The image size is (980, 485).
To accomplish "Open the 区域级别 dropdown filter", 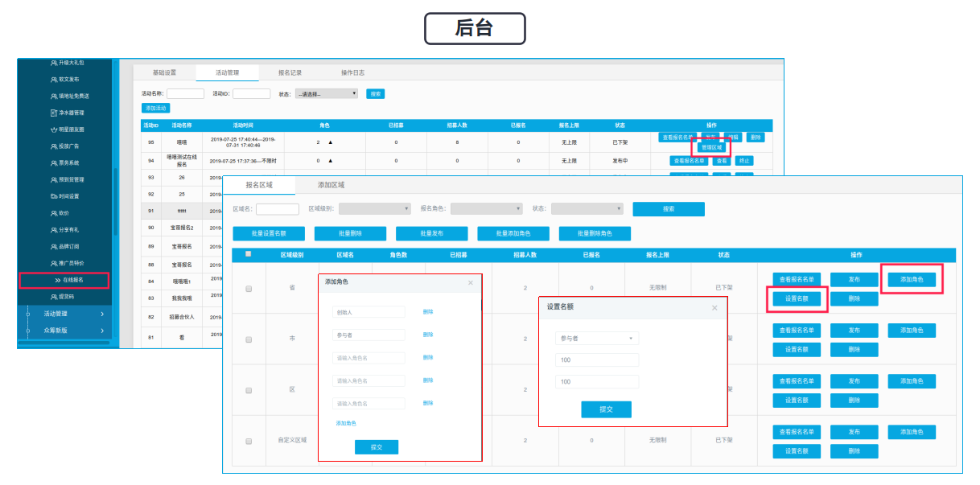I will click(x=375, y=208).
